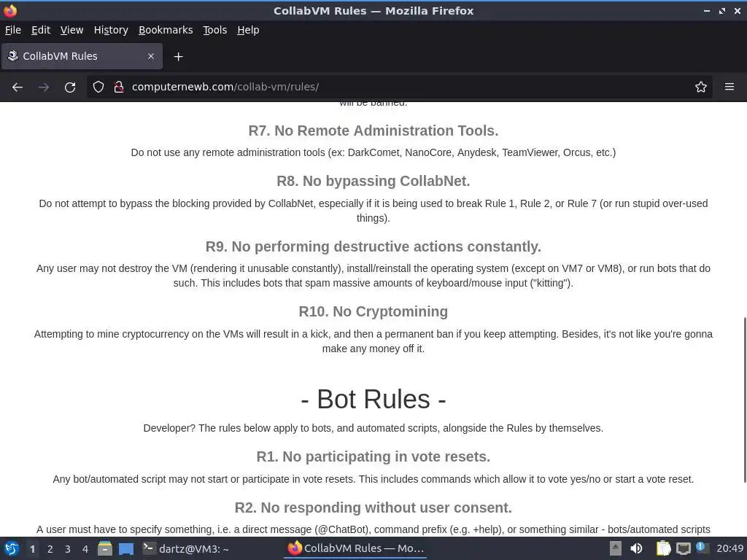Click heading 'R8. No bypassing CollabNet.'
747x560 pixels.
coord(373,181)
